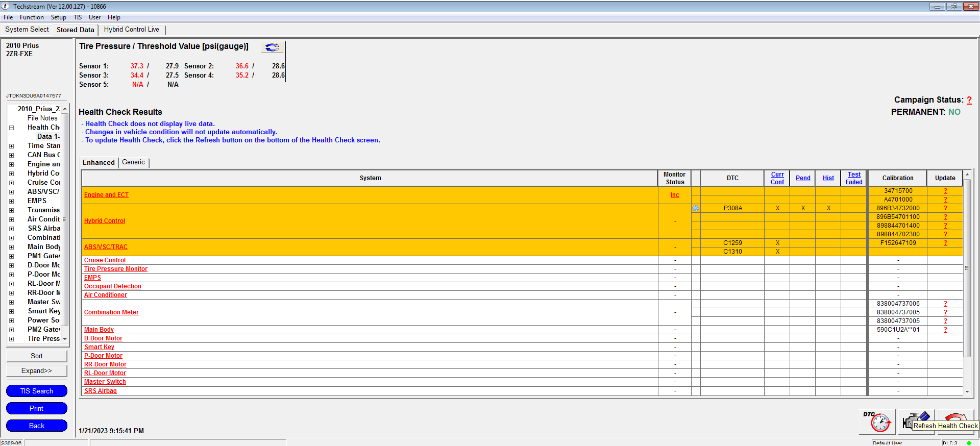Click the DTC code C1259 cell
Image resolution: width=980 pixels, height=446 pixels.
coord(732,243)
